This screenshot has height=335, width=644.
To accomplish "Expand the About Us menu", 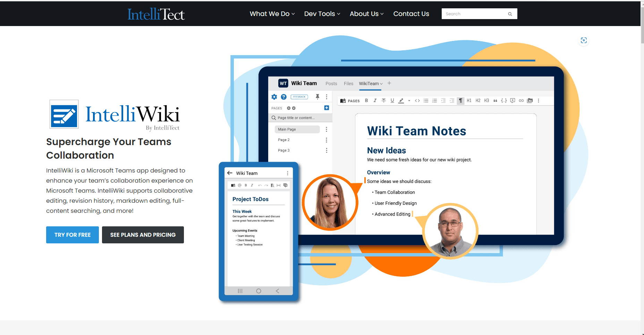I will (x=366, y=14).
